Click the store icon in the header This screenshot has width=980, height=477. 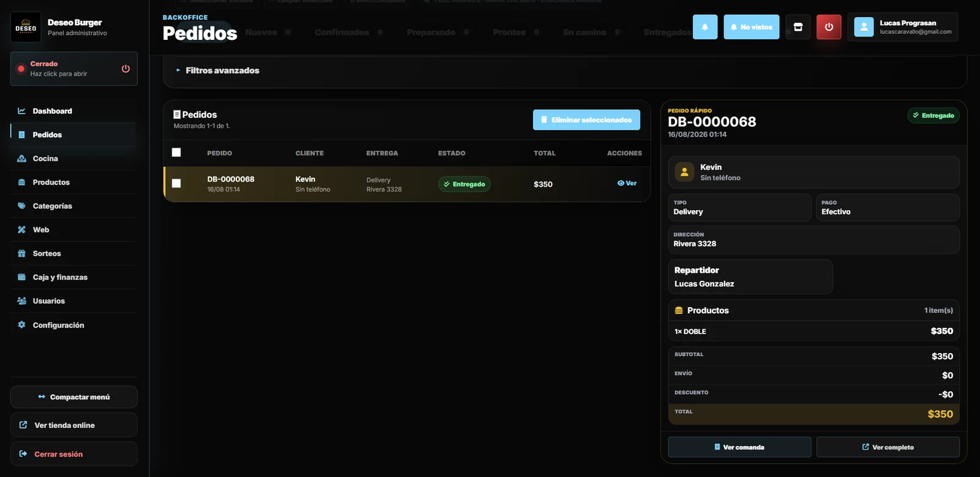coord(798,27)
